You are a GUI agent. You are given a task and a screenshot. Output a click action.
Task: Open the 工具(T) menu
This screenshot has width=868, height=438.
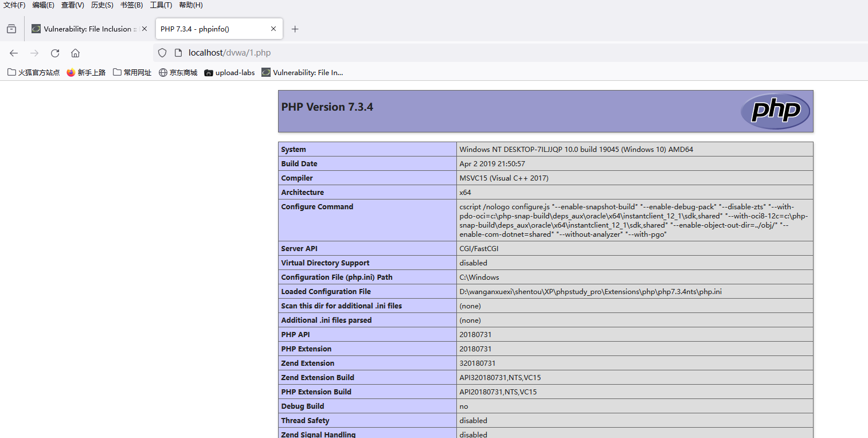tap(161, 5)
